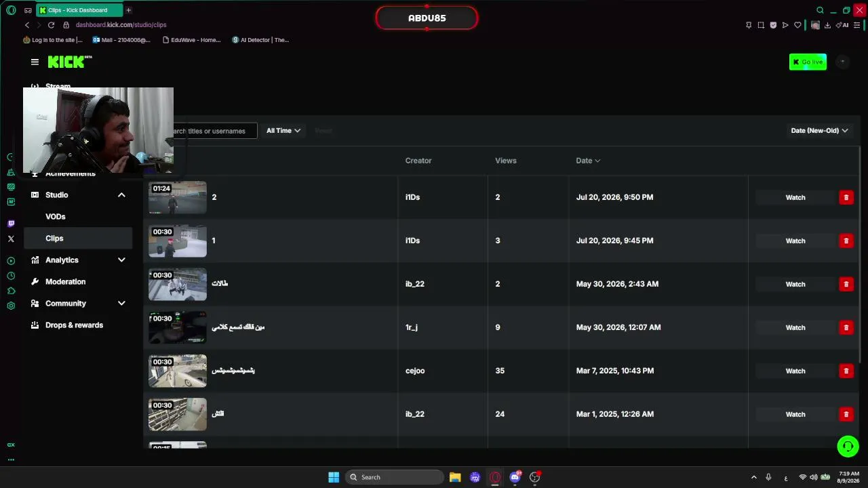868x488 pixels.
Task: Delete the cejoo clip
Action: [x=846, y=371]
